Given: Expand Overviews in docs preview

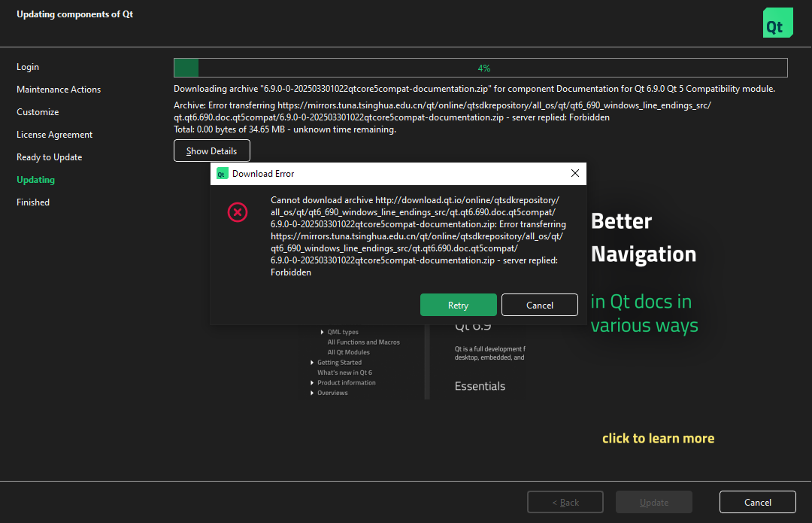Looking at the screenshot, I should (312, 393).
